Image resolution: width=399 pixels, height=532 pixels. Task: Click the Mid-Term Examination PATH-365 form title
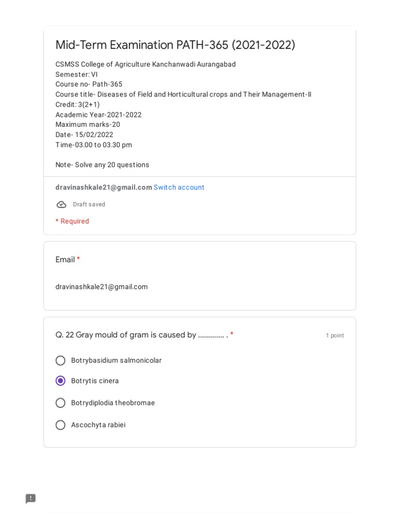pos(175,45)
